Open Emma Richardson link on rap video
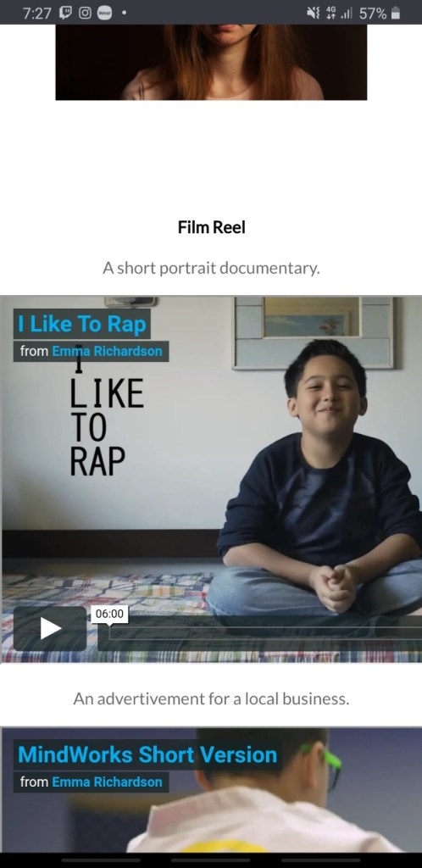Viewport: 422px width, 868px height. click(108, 351)
